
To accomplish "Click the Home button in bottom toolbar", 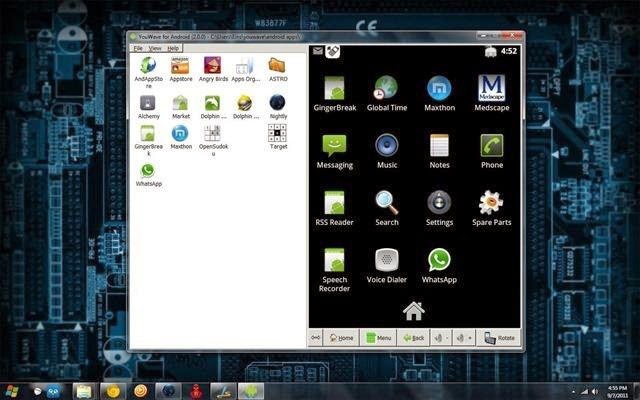I will pos(341,338).
